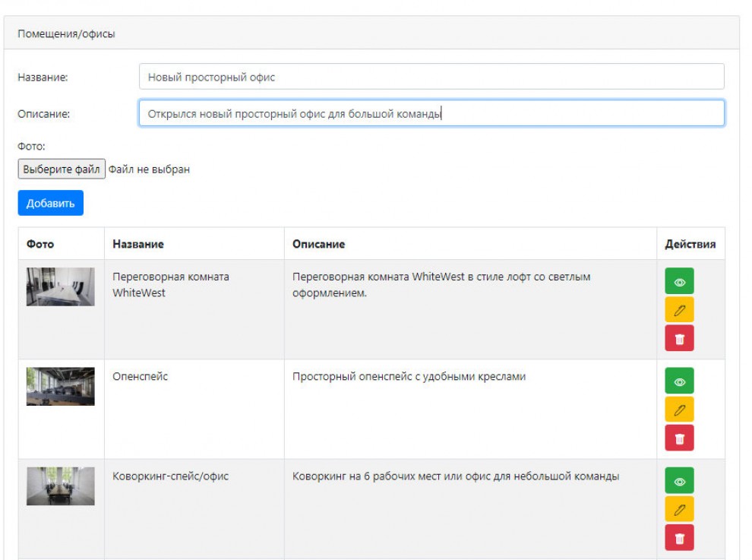The height and width of the screenshot is (560, 752).
Task: Edit the Опенспейс row with pencil icon
Action: pos(679,410)
